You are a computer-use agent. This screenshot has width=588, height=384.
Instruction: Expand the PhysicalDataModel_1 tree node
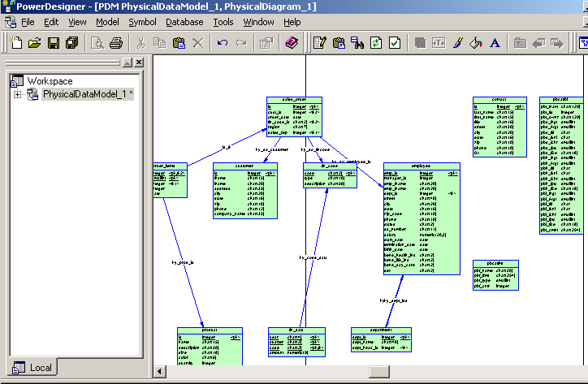click(18, 95)
